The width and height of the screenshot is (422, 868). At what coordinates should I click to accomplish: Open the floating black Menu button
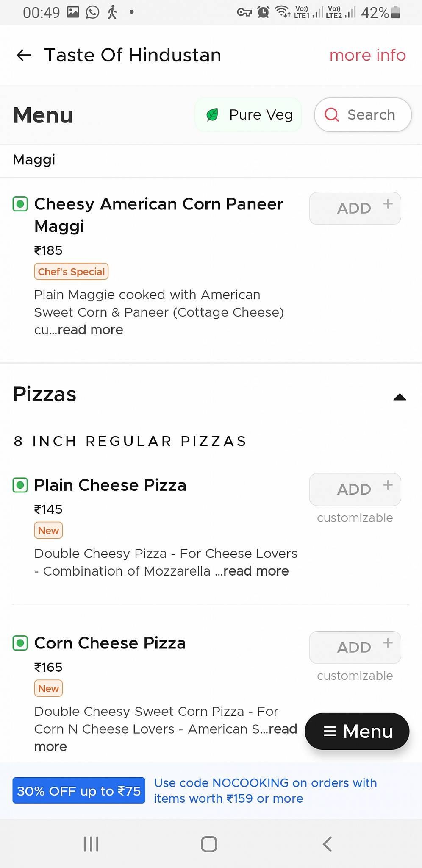[357, 731]
